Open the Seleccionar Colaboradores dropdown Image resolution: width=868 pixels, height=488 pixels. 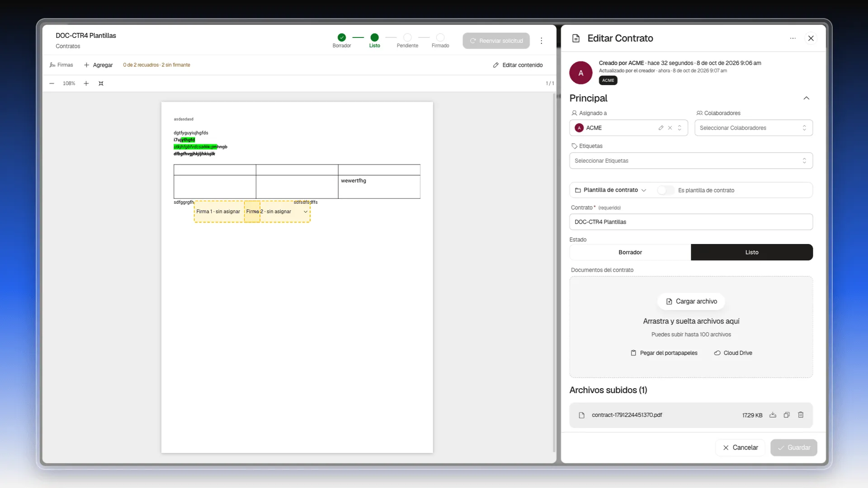click(x=754, y=128)
